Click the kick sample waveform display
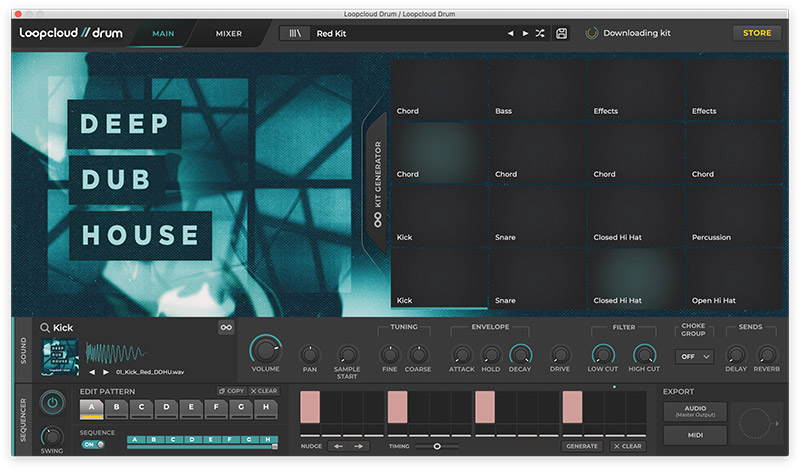Viewport: 800px width, 470px height. click(117, 353)
